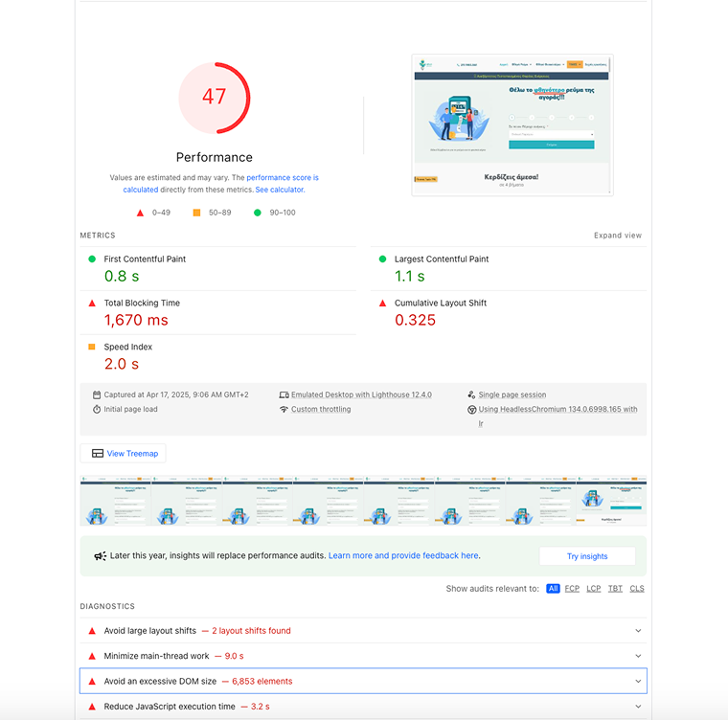
Task: Click the green circle legend icon for 90–100
Action: (x=258, y=213)
